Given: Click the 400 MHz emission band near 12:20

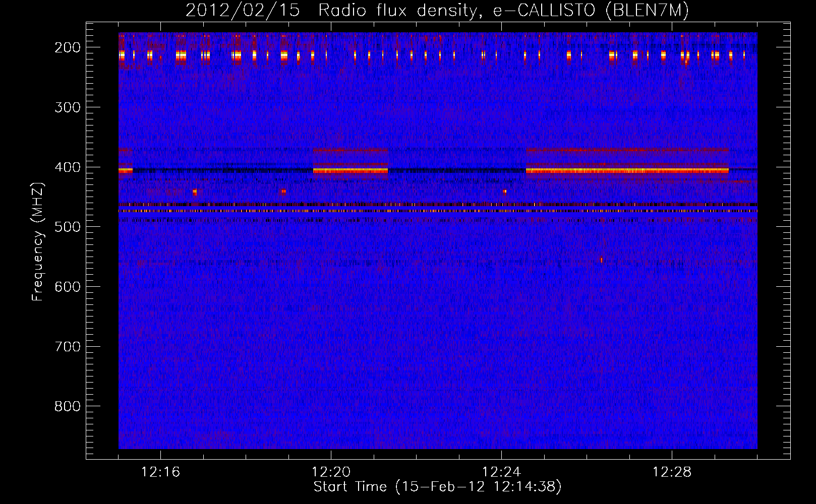Looking at the screenshot, I should click(351, 171).
